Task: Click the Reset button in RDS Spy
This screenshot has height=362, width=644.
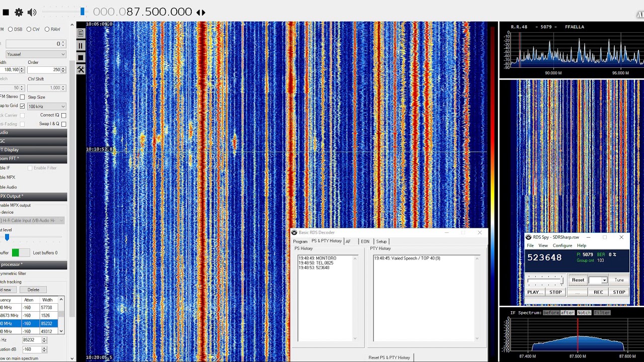Action: click(578, 280)
